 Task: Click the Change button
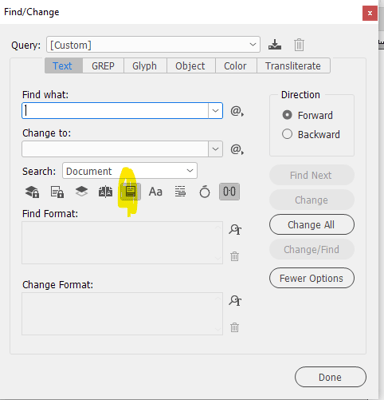[312, 200]
